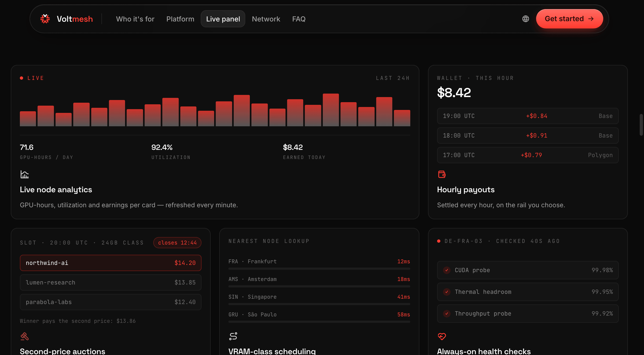Click the AMS Amsterdam latency bar
The width and height of the screenshot is (644, 355).
pos(319,286)
